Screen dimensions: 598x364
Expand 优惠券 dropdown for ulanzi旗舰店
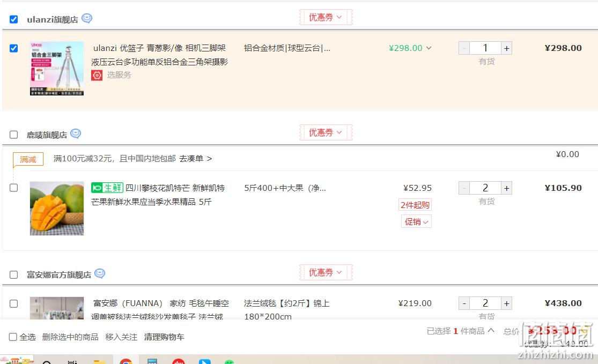click(326, 17)
